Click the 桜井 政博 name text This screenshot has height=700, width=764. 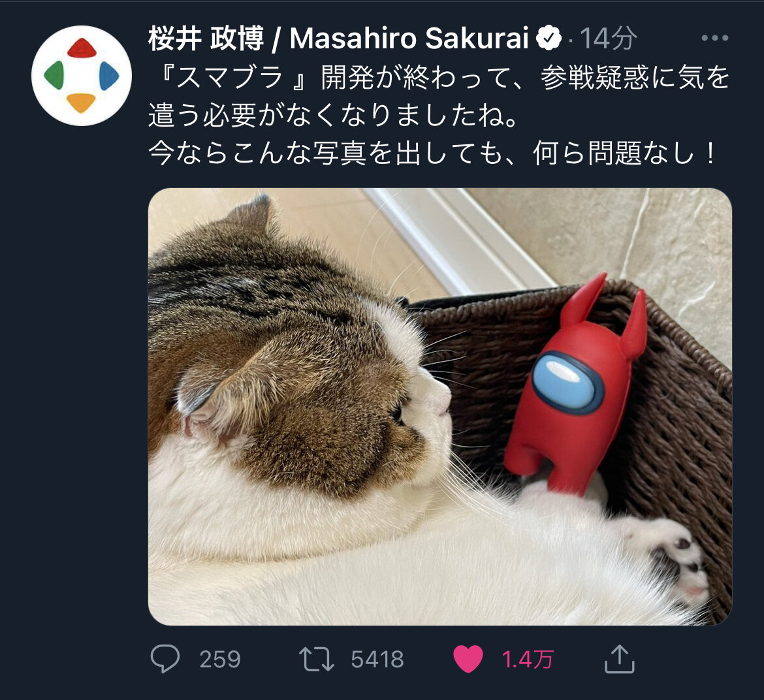point(206,38)
